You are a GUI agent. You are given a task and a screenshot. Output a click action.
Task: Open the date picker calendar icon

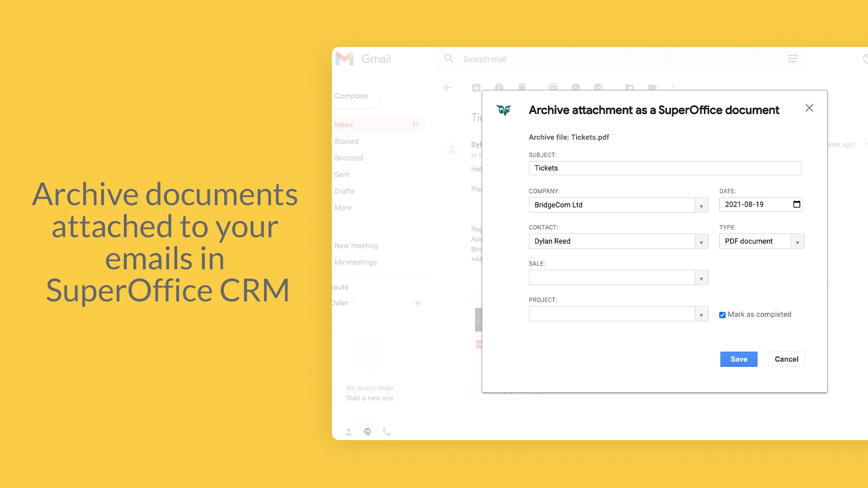point(797,204)
